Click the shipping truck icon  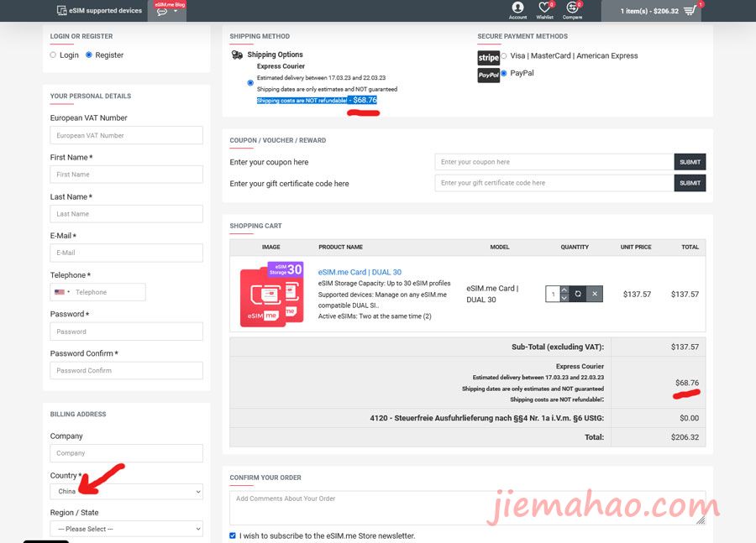(237, 55)
